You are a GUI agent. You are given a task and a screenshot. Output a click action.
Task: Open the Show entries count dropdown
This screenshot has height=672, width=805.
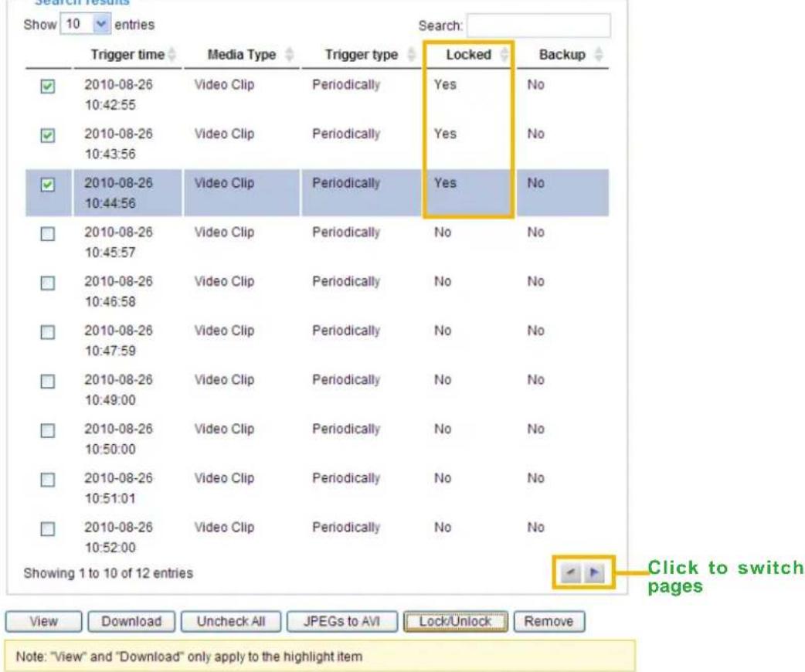point(85,24)
